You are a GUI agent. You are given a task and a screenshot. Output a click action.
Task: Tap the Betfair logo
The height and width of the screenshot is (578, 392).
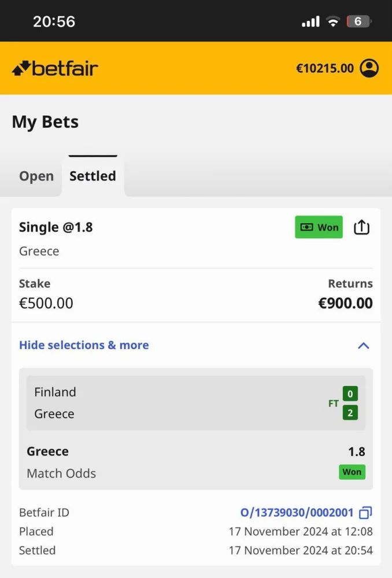56,68
